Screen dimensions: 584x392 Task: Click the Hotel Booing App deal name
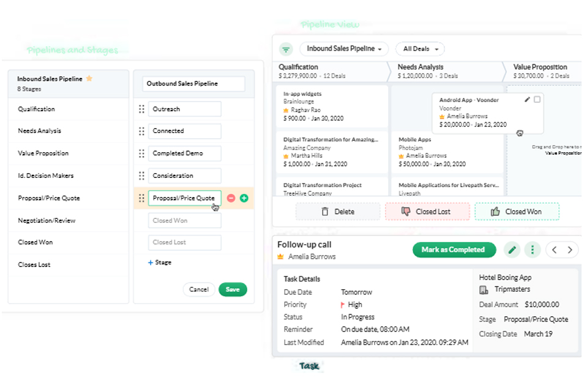tap(506, 278)
